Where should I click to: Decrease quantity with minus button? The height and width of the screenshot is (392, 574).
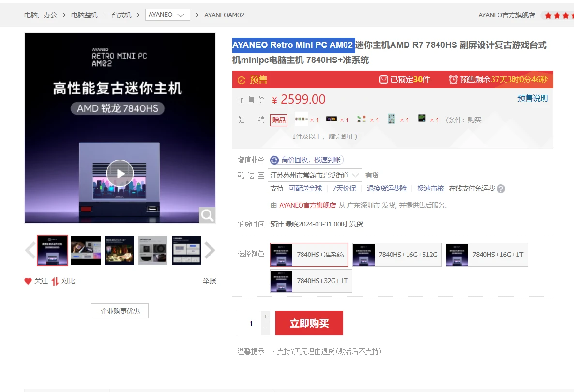(266, 329)
